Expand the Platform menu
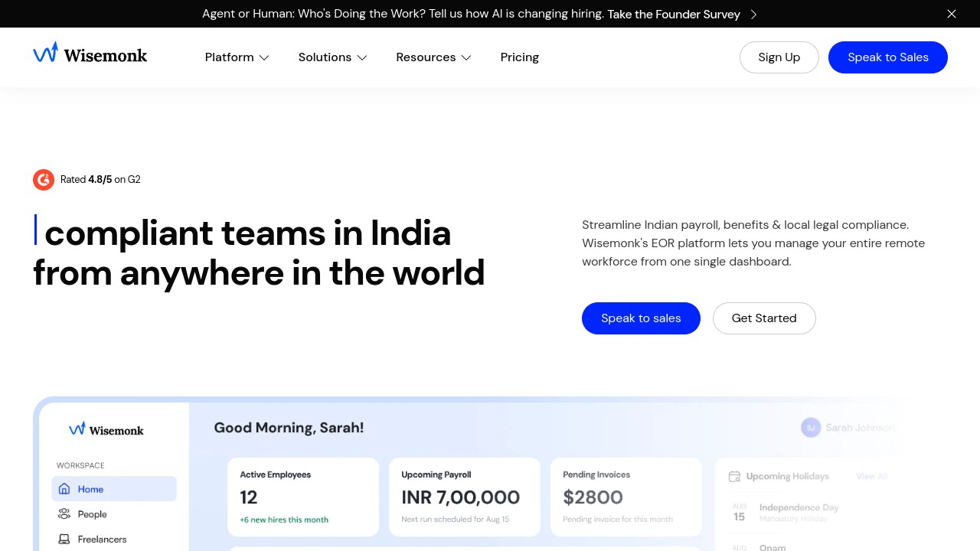980x551 pixels. tap(237, 57)
